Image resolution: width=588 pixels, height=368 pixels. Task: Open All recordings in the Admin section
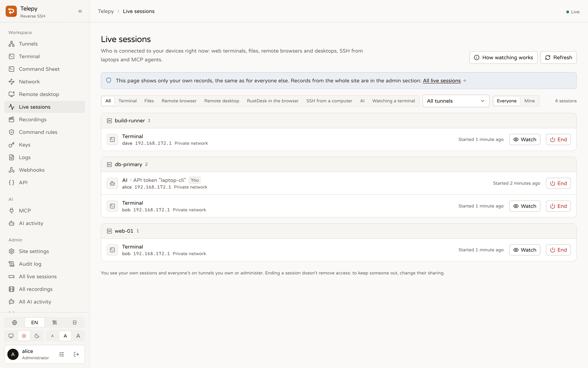[x=45, y=289]
